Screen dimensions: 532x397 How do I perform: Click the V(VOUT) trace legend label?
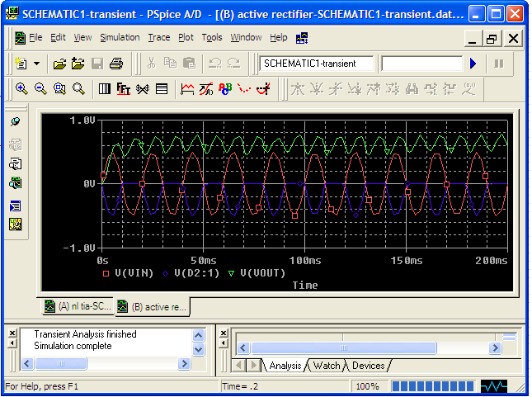[x=261, y=272]
